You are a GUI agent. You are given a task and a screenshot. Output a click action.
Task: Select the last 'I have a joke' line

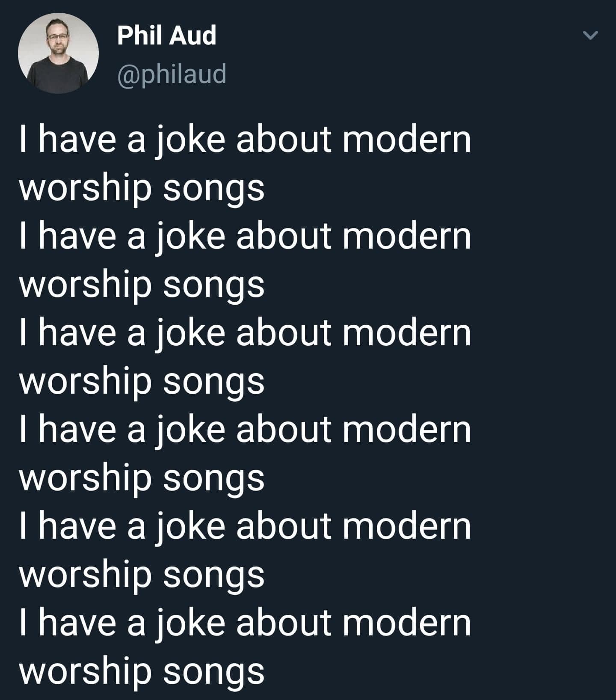pos(245,623)
